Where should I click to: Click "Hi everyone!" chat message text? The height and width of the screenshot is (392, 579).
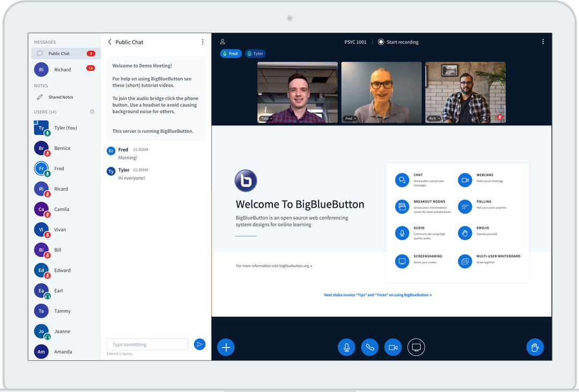131,178
